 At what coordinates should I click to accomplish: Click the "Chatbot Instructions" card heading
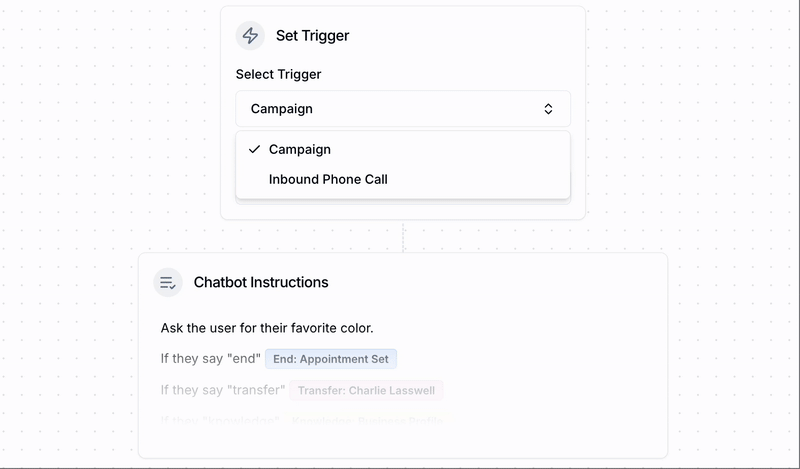(x=261, y=283)
